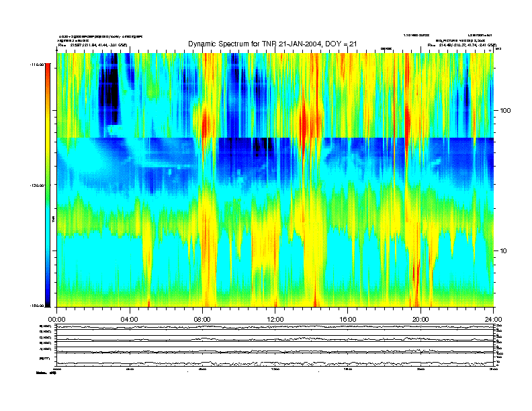Image resolution: width=532 pixels, height=411 pixels.
Task: Click the 'Dynamic Spectrum for TNR 21-JAN-2004' title
Action: (x=273, y=44)
